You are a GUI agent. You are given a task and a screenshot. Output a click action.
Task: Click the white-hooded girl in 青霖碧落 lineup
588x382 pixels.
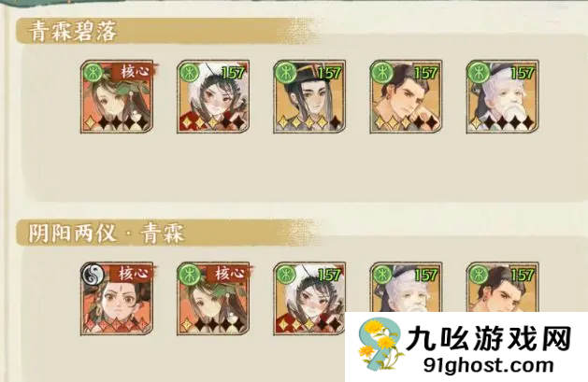tap(213, 96)
